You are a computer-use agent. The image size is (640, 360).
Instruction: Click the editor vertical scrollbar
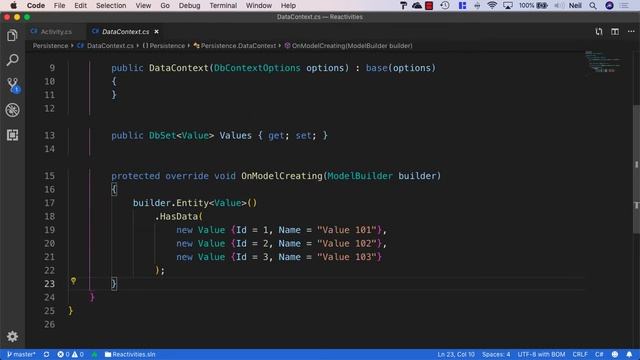click(636, 169)
